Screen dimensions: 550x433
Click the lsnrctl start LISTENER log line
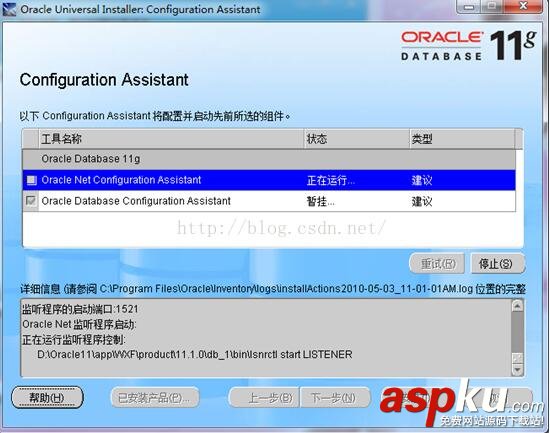[195, 354]
